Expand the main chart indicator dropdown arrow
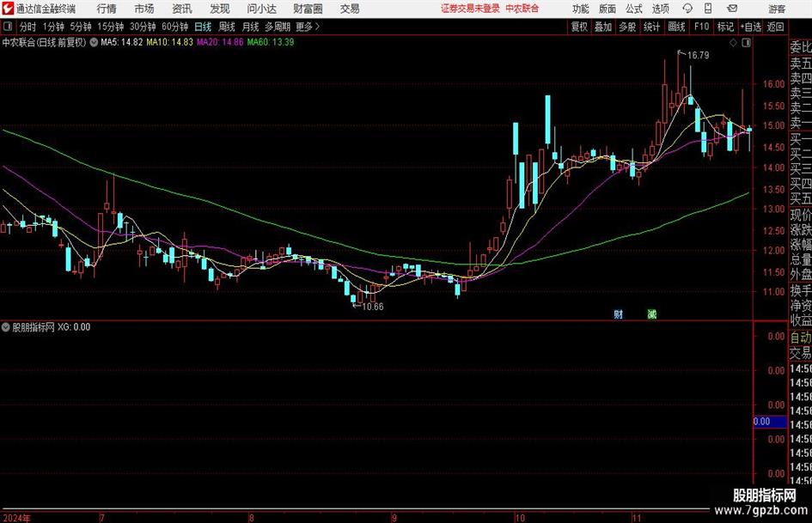The image size is (812, 523). (94, 42)
